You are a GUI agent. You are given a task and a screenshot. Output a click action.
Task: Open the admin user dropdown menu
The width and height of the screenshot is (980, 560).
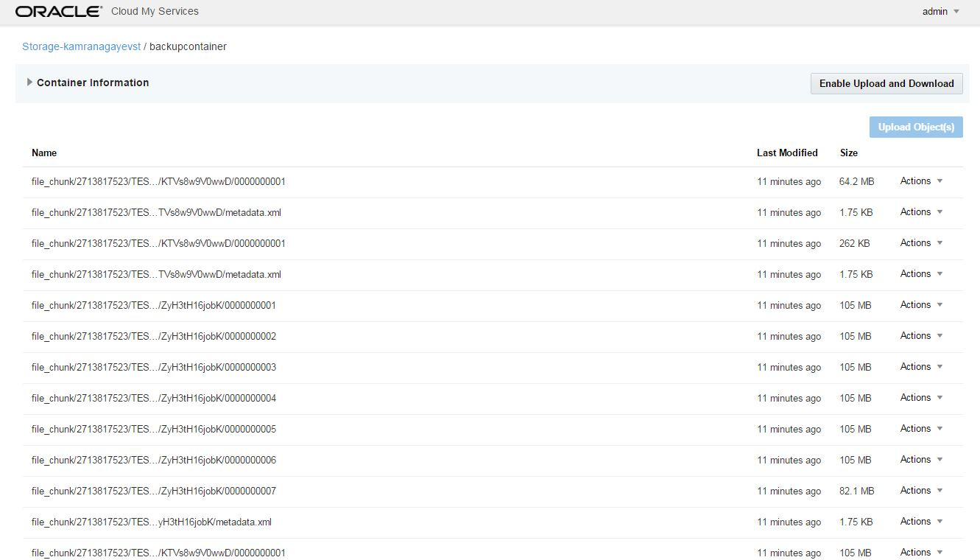[940, 11]
